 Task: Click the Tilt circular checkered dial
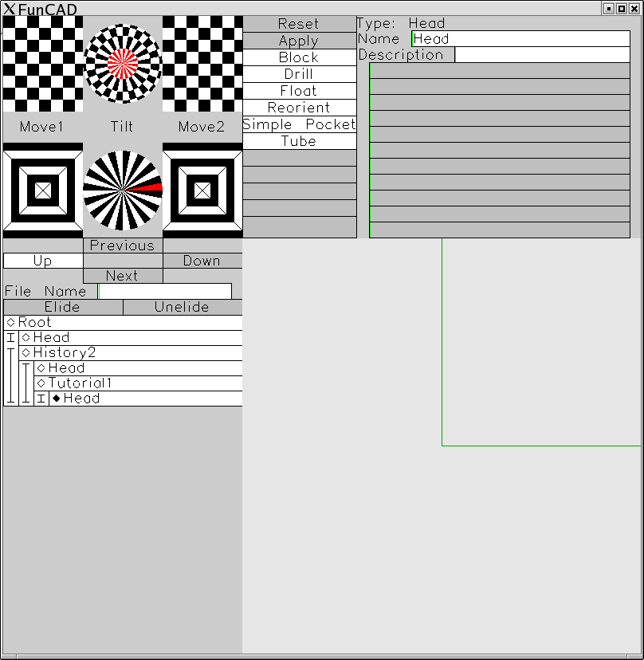[x=123, y=64]
